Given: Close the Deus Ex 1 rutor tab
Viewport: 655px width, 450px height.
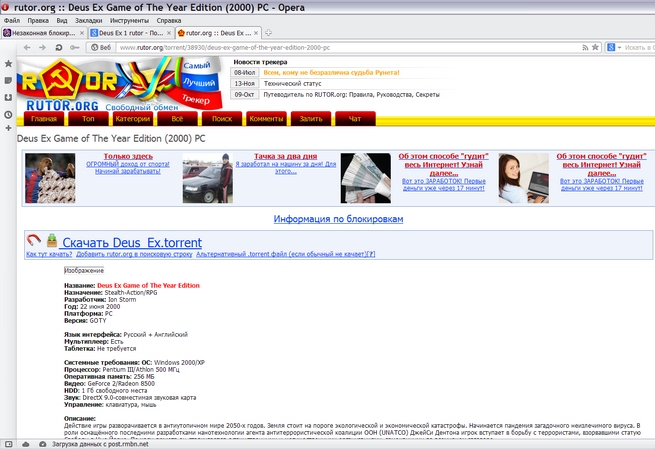Looking at the screenshot, I should (169, 33).
